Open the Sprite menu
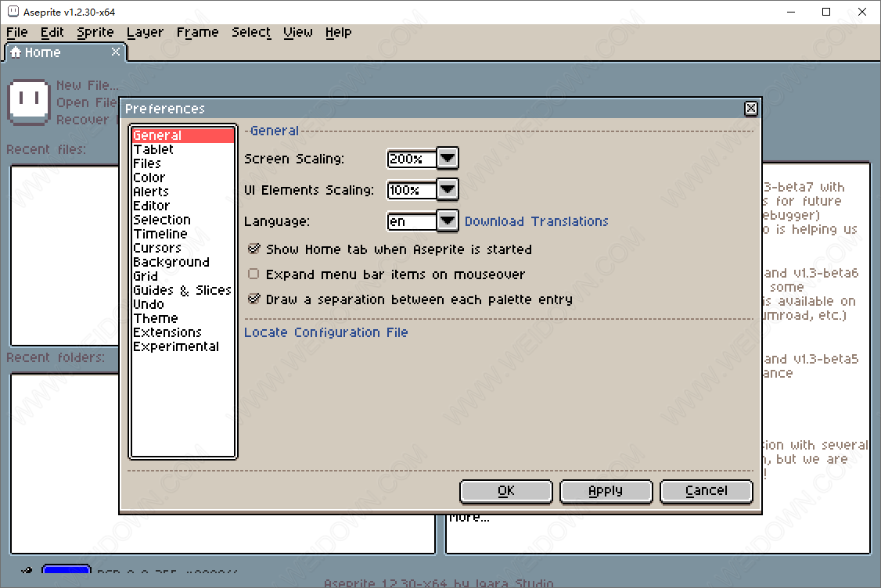Screen dimensions: 881x588 coord(95,33)
